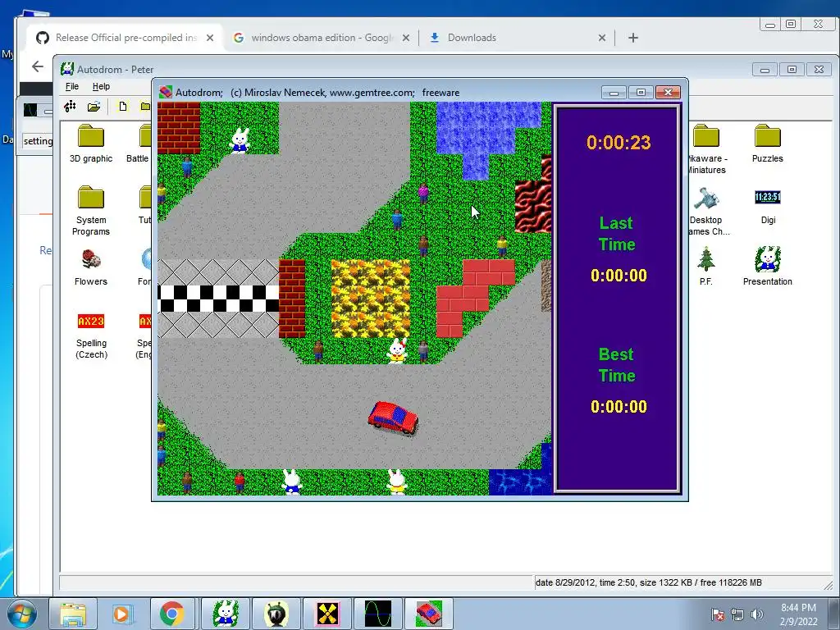Click the new folder toolbar icon
This screenshot has height=630, width=840.
pos(145,106)
